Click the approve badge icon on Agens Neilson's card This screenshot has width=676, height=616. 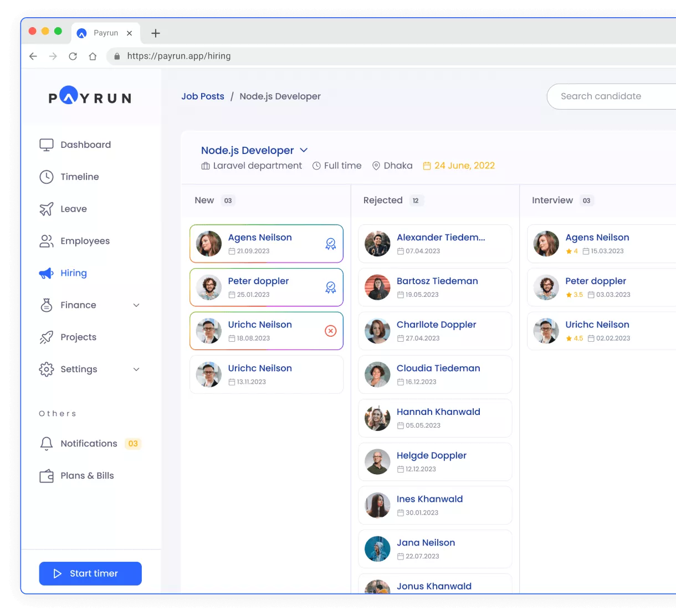331,244
